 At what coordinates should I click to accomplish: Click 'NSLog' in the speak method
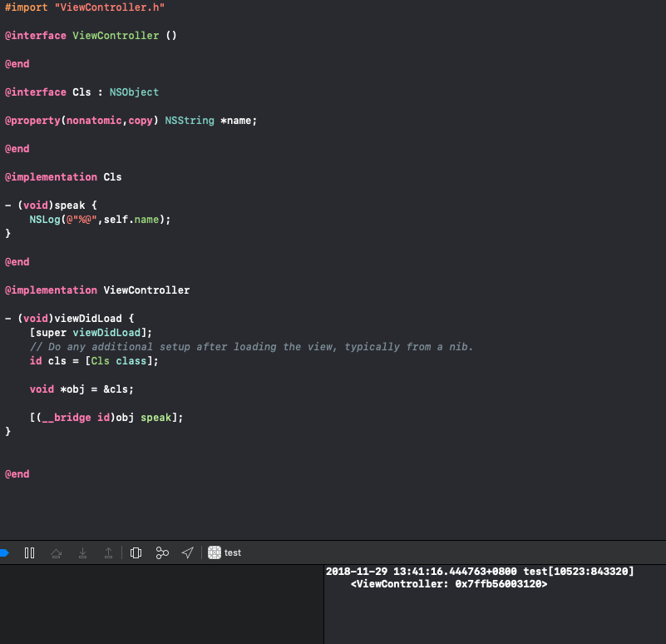click(45, 220)
